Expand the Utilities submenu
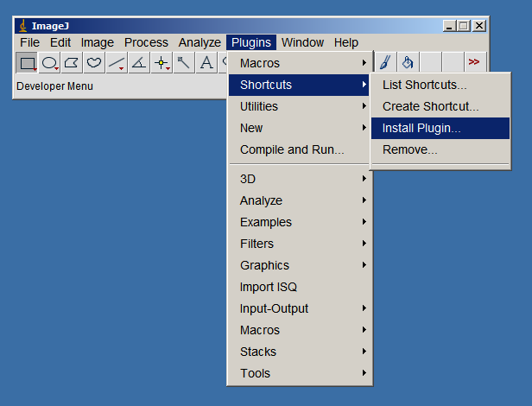Viewport: 532px width, 406px height. (x=300, y=106)
